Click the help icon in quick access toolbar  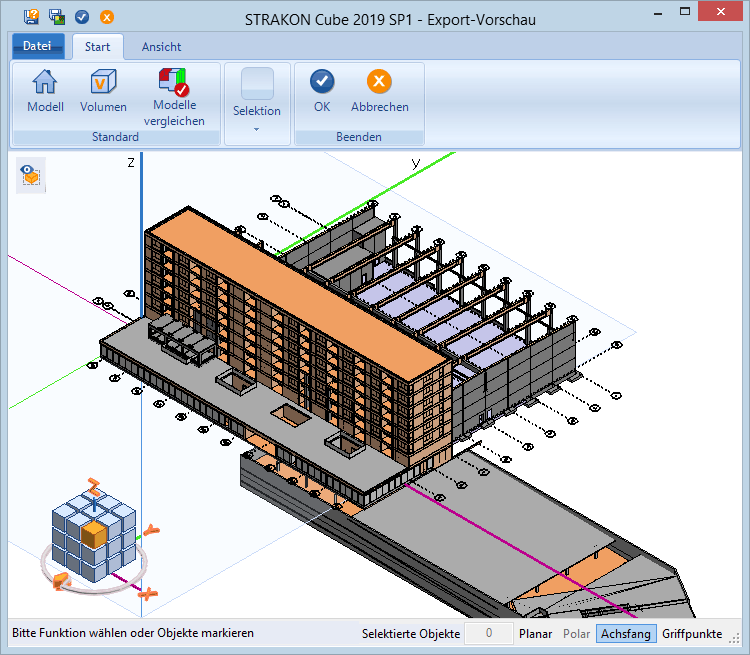[x=32, y=17]
